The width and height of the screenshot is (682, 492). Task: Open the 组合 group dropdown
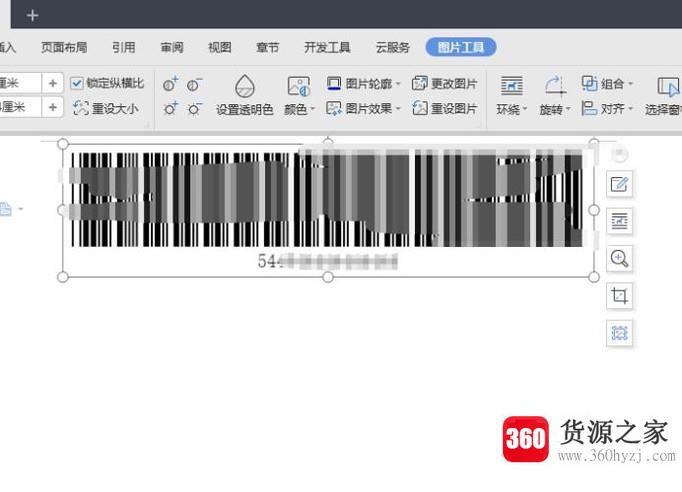point(608,84)
